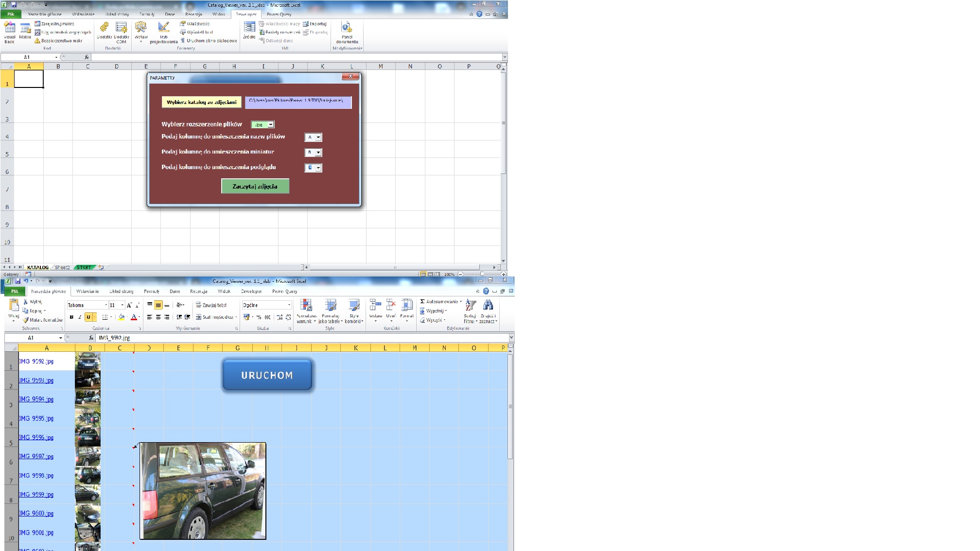Open Autosumowanie dropdown arrow
Viewport: 980px width, 551px height.
[x=461, y=302]
